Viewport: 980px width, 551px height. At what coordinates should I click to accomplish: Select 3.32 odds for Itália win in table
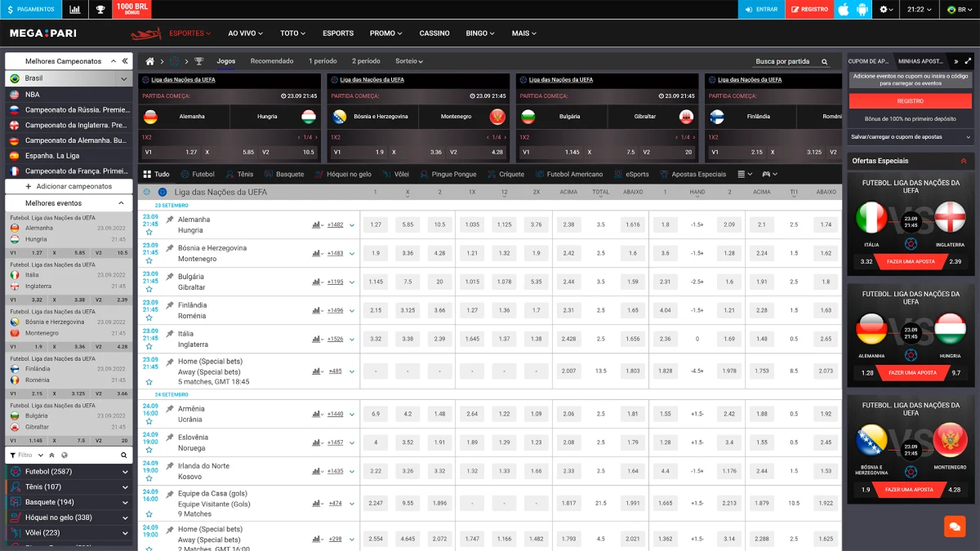pyautogui.click(x=376, y=339)
